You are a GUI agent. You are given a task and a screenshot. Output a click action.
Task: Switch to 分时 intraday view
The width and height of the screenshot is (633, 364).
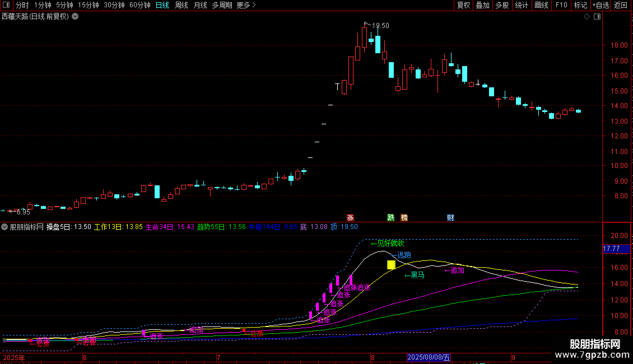tap(22, 5)
